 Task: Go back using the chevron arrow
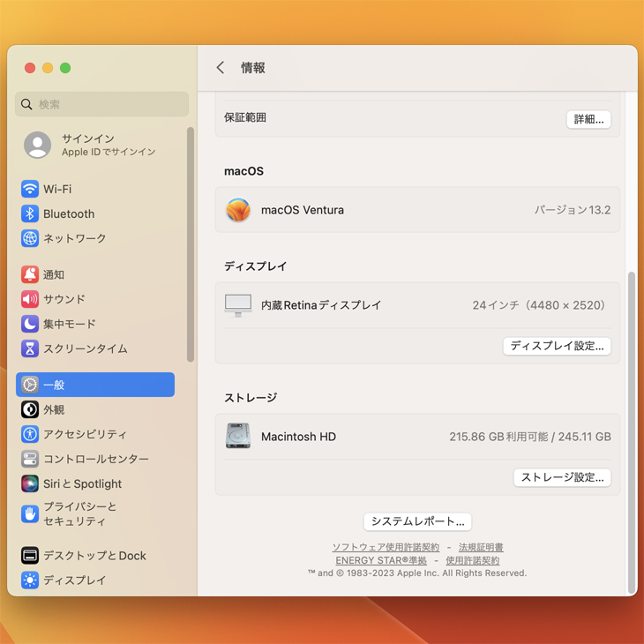tap(221, 68)
